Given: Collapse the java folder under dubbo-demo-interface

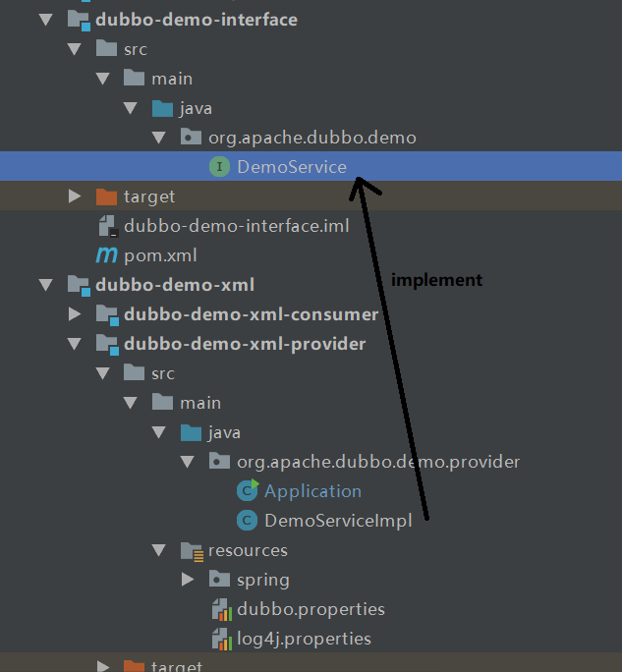Looking at the screenshot, I should click(x=131, y=108).
